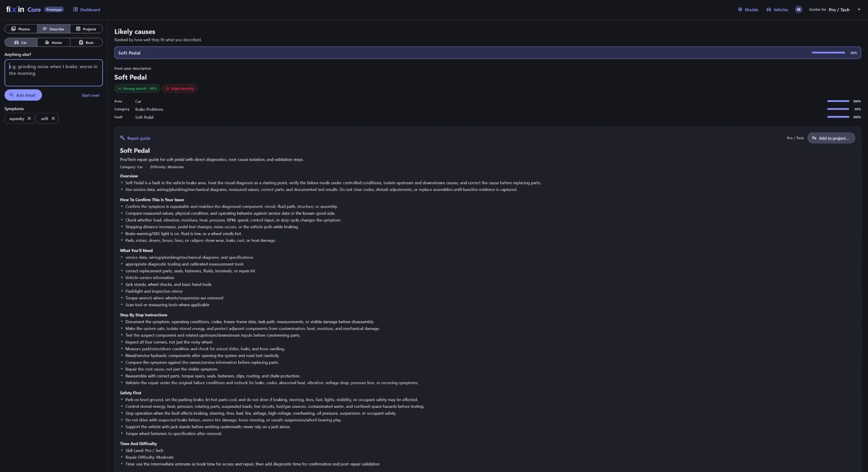
Task: Click 'Difficulty: Moderate' text in guide header
Action: click(x=167, y=167)
